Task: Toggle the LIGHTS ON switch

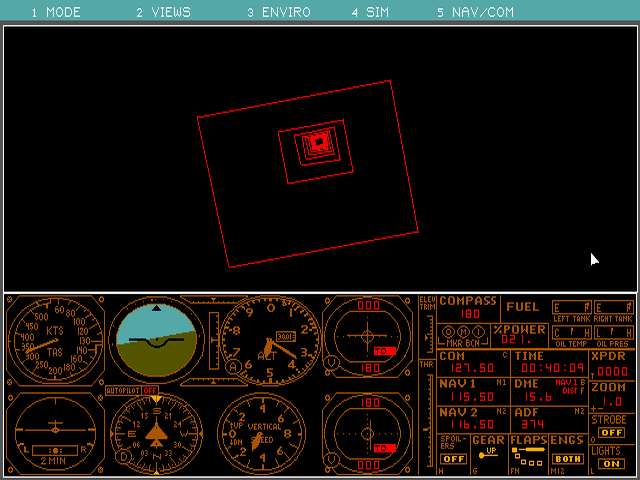Action: click(611, 464)
